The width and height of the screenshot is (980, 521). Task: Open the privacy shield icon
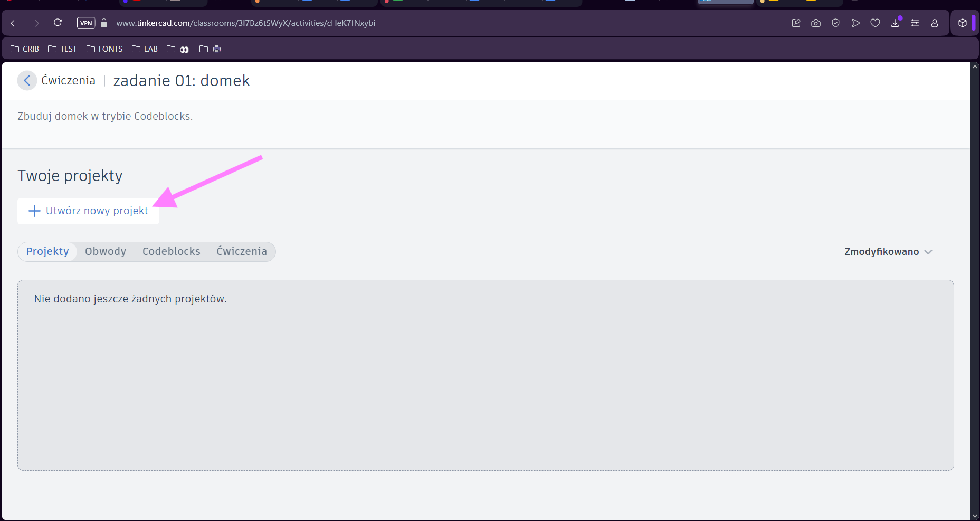835,23
